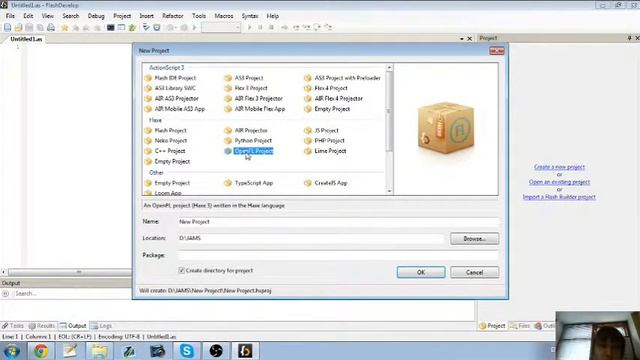Select the Lime Project template

(x=325, y=151)
